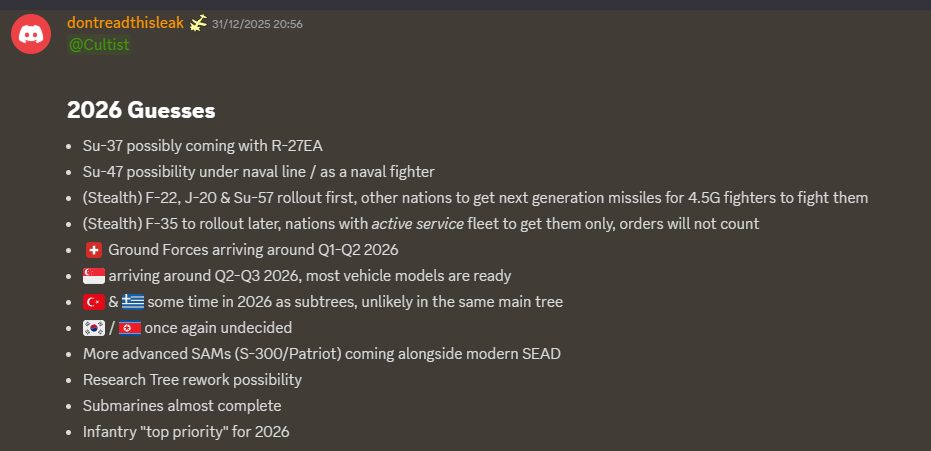Open dontreadthisleak's user profile
931x451 pixels.
(x=125, y=23)
